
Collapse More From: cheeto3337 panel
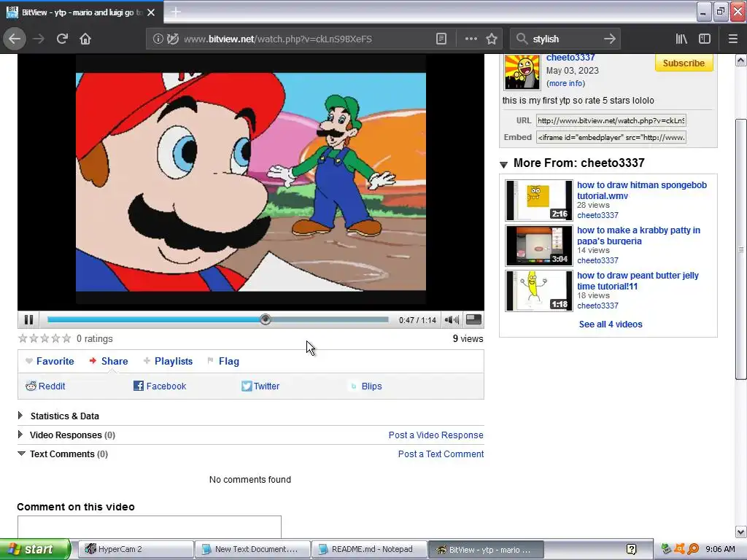pyautogui.click(x=503, y=164)
